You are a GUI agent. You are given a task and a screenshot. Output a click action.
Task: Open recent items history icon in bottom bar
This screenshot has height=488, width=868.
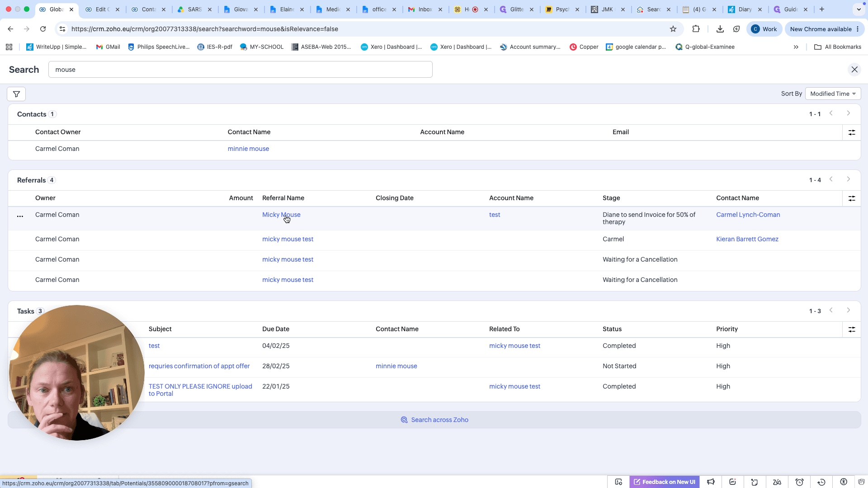point(821,482)
